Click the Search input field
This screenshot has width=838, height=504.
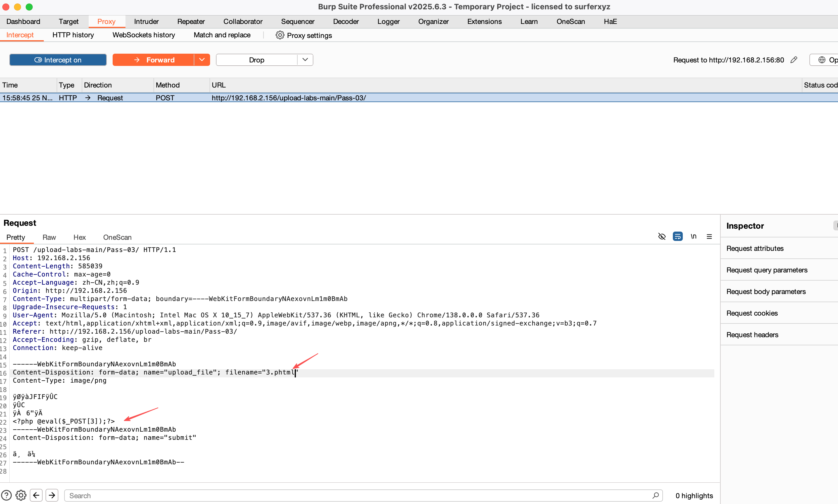357,495
